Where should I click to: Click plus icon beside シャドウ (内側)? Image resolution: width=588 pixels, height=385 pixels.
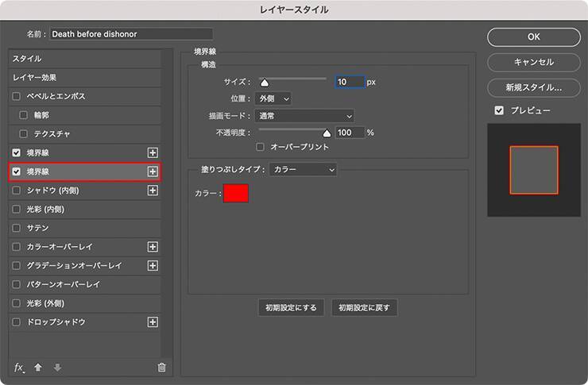[x=153, y=191]
